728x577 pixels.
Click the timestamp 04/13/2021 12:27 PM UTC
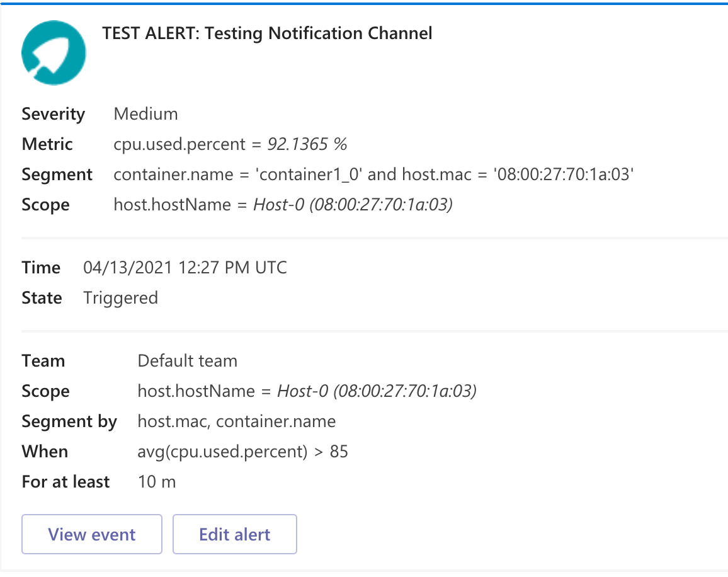point(185,268)
